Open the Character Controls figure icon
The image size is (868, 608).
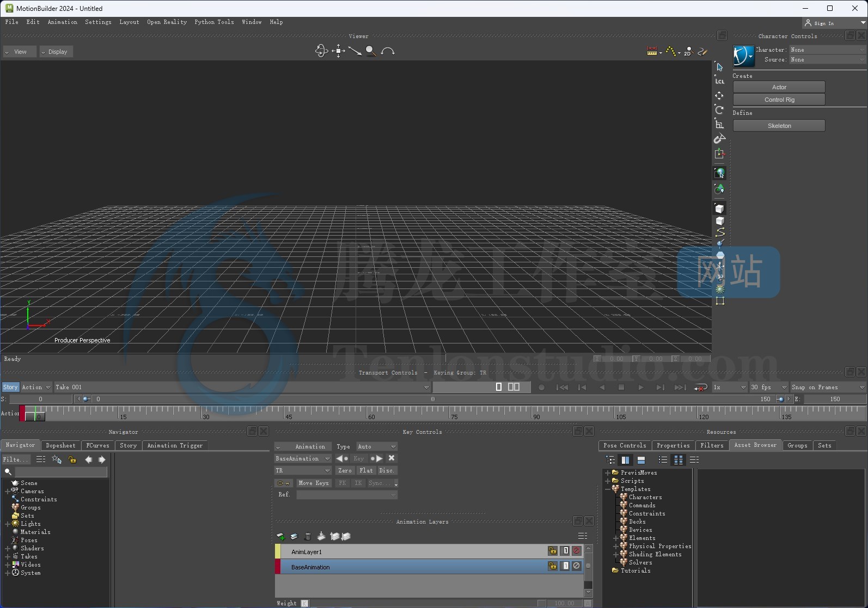(743, 56)
